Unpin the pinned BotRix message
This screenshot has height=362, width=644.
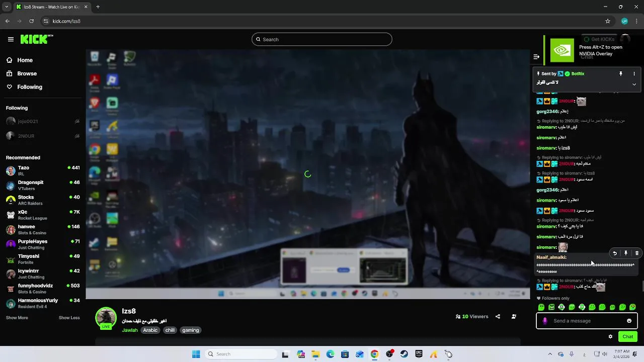[620, 74]
